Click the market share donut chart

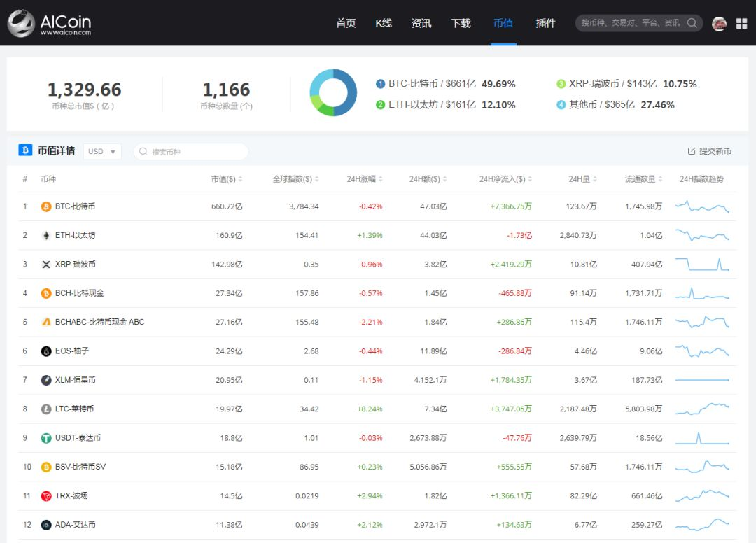(x=333, y=92)
